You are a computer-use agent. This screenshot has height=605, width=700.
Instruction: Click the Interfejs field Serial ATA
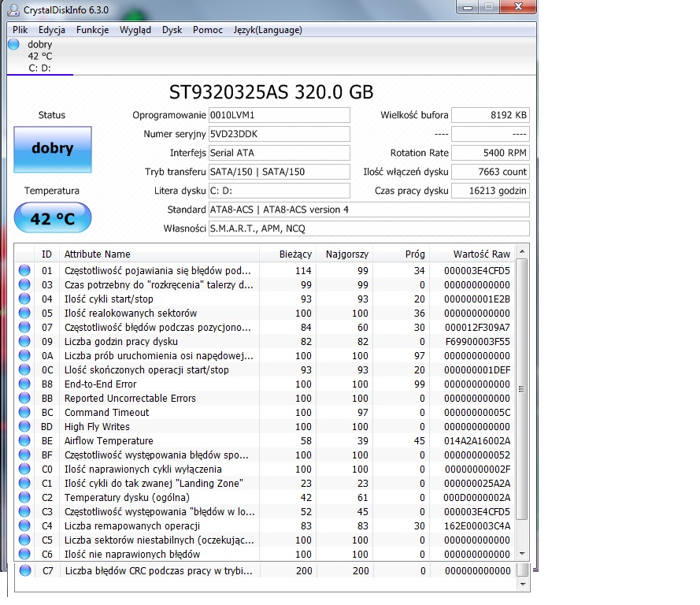click(279, 153)
